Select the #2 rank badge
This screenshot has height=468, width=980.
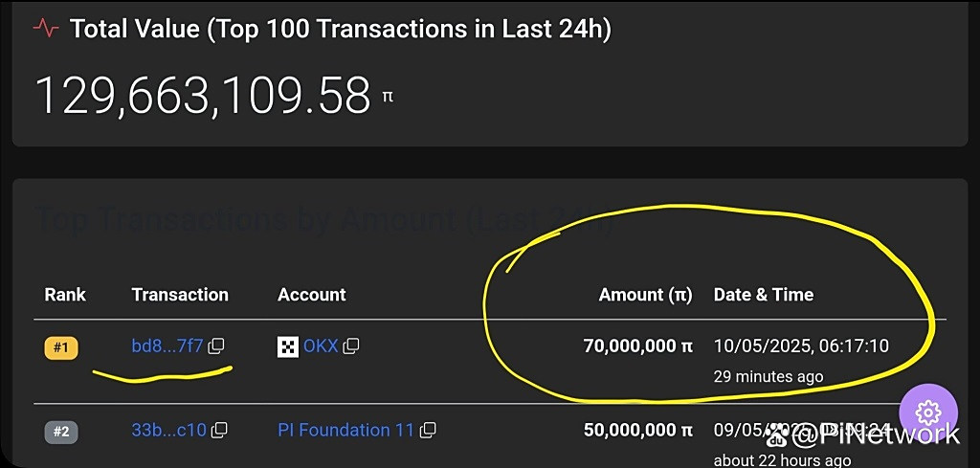click(60, 432)
